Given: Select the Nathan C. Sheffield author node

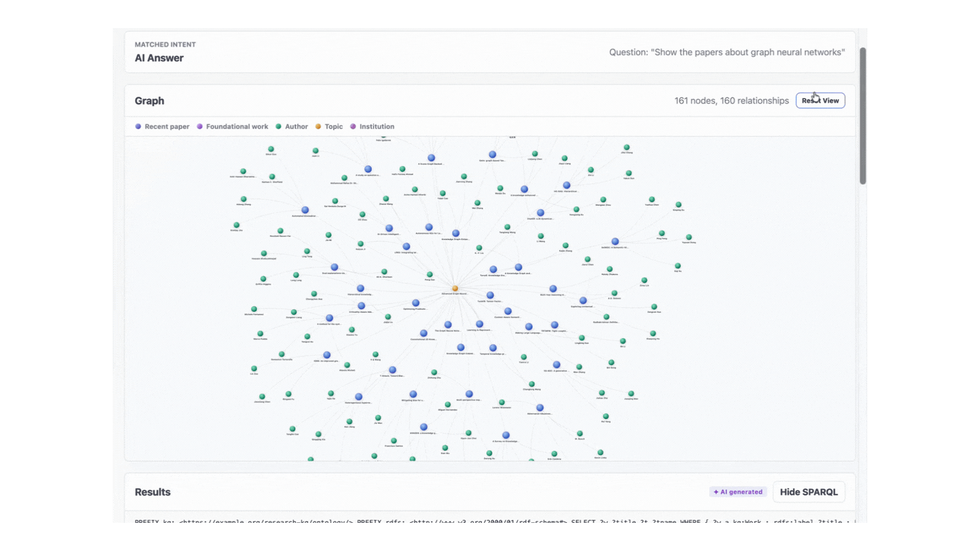Looking at the screenshot, I should (x=272, y=176).
